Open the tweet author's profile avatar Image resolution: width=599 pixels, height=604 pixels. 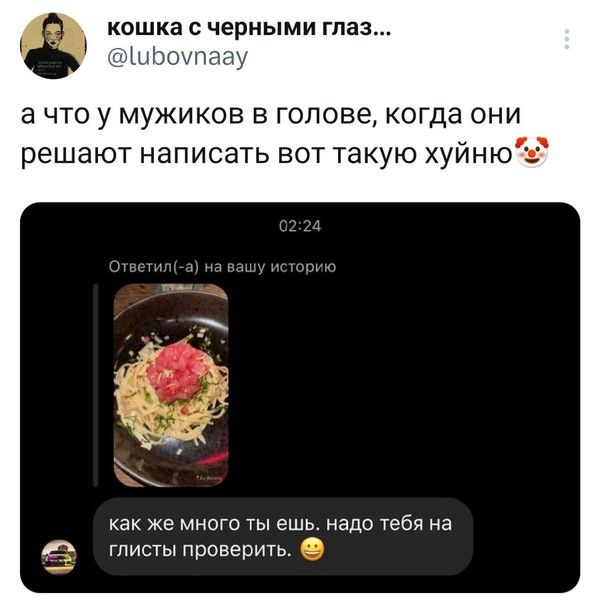pos(53,45)
